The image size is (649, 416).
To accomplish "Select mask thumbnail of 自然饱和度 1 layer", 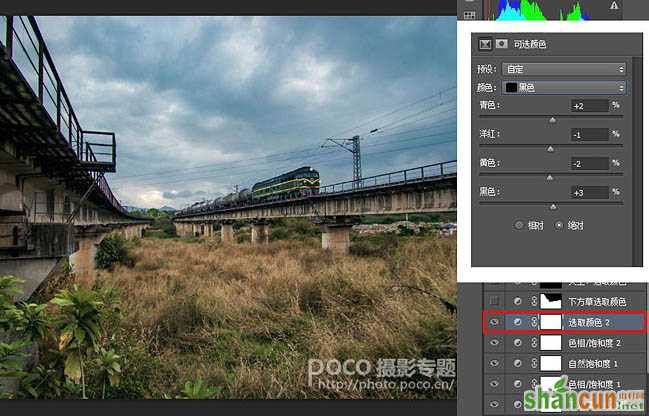I will pos(551,363).
